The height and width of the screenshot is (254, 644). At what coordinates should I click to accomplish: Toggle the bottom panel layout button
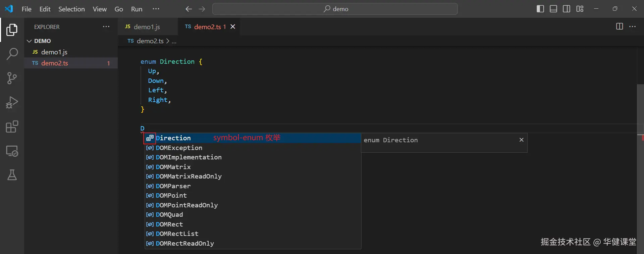553,9
